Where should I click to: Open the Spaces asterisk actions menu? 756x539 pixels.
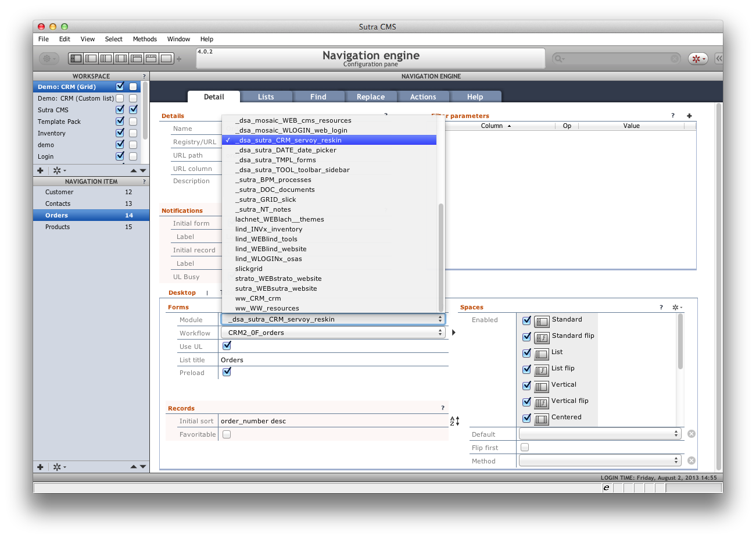tap(678, 307)
